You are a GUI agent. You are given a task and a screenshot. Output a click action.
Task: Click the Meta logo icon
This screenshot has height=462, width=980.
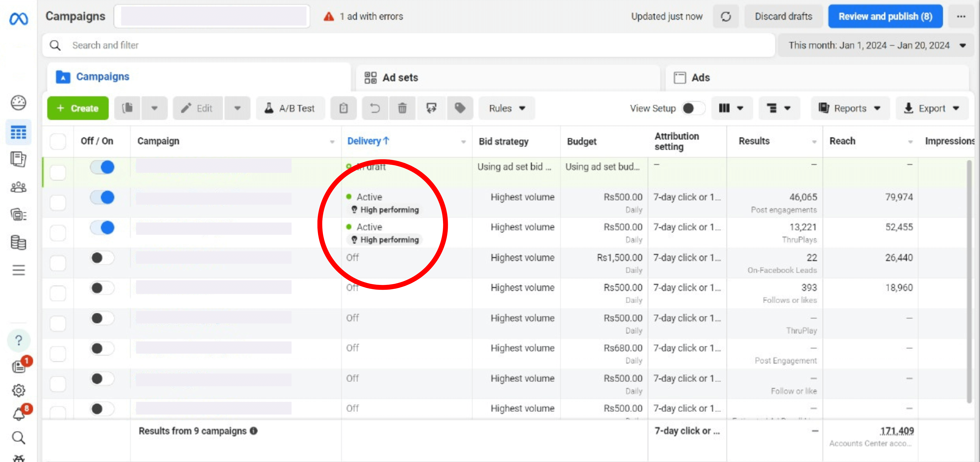click(x=18, y=19)
